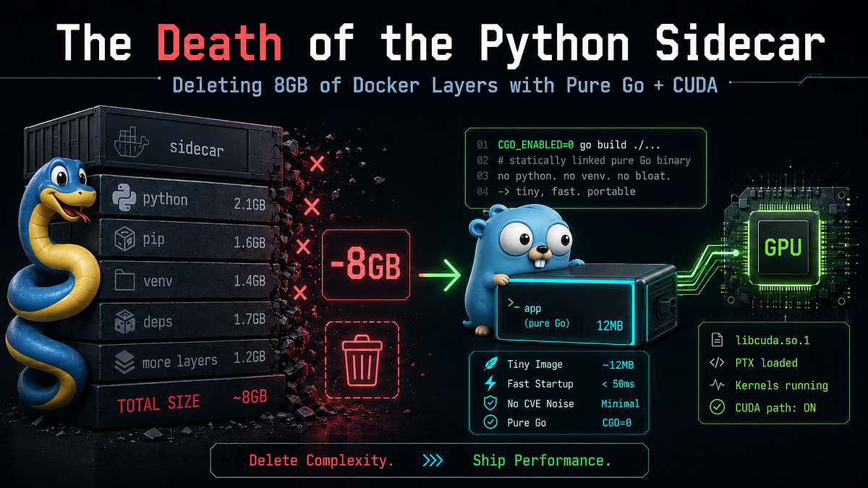The width and height of the screenshot is (868, 488).
Task: Click the 'venv' layer label
Action: click(158, 281)
